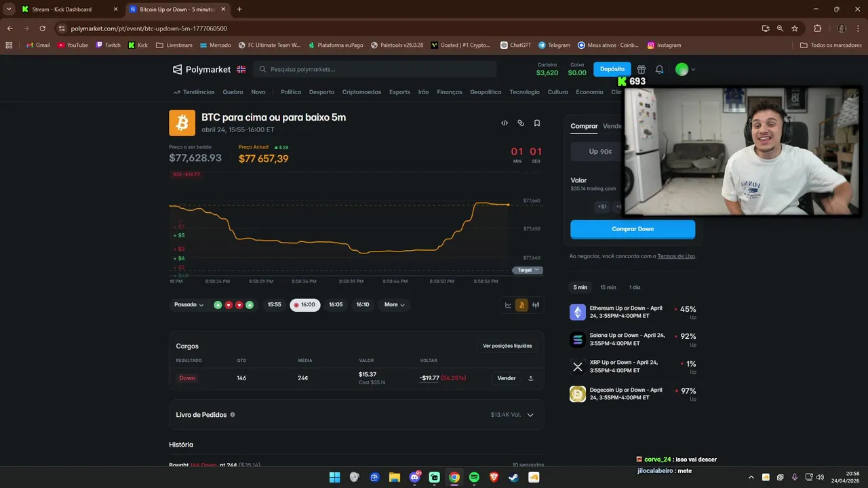Open the Tendências category

coord(194,92)
